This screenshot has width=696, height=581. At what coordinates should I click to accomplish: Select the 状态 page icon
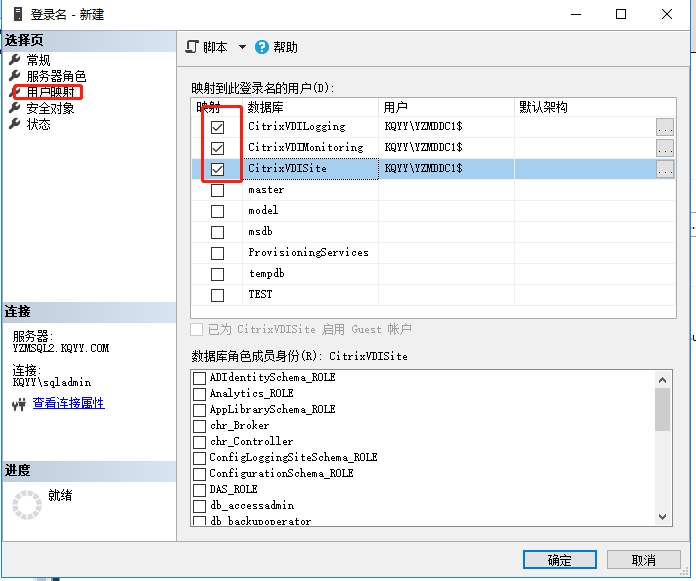pyautogui.click(x=14, y=124)
